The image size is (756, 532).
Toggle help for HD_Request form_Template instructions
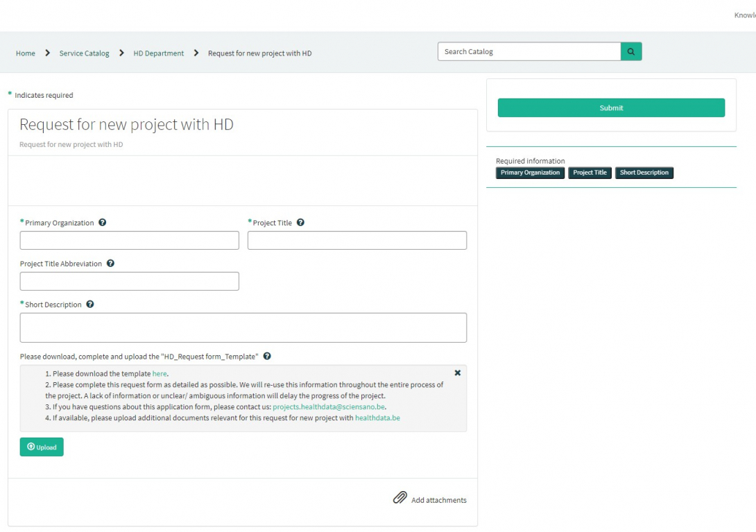click(267, 357)
